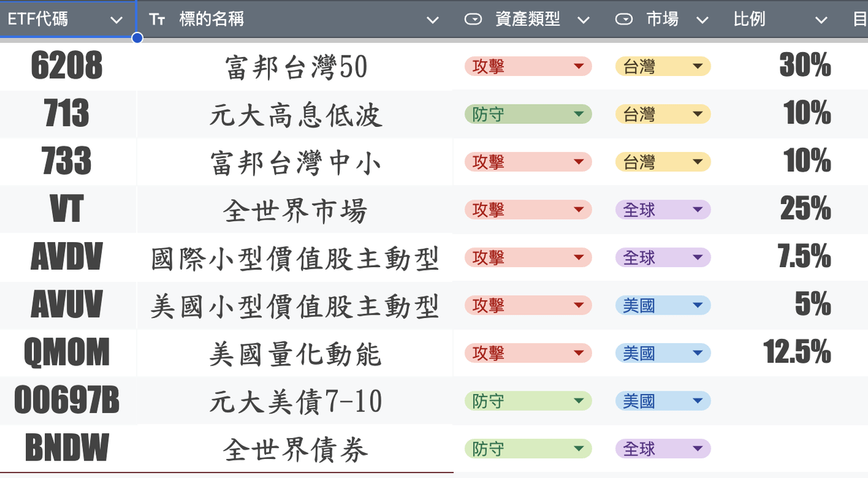Select the name cell 美國小型價值股主動型
The image size is (868, 478).
point(295,305)
